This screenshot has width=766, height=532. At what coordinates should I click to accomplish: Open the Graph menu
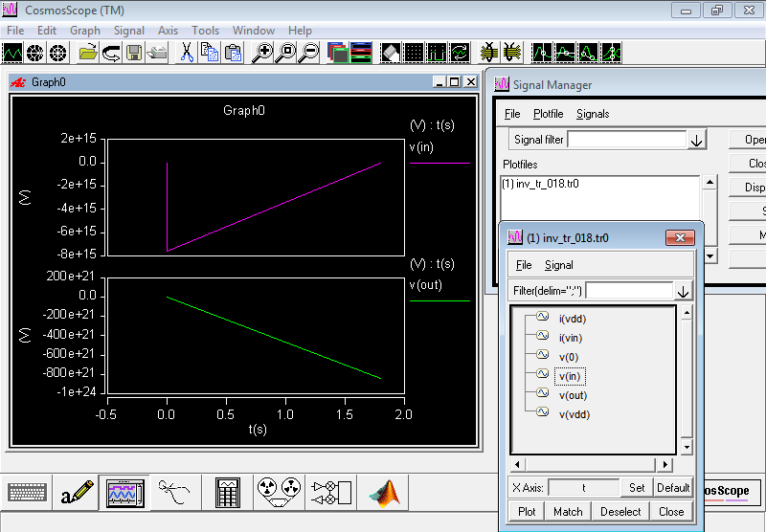click(x=85, y=31)
